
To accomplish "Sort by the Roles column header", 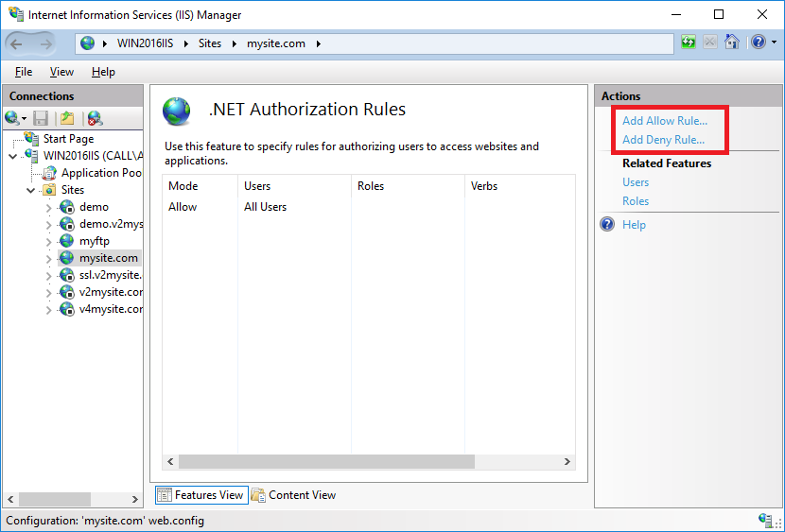I will tap(408, 186).
